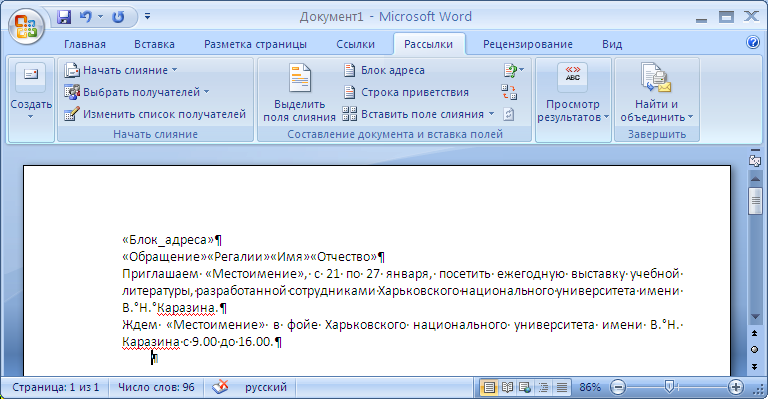Click the 86% zoom level
Image resolution: width=768 pixels, height=399 pixels.
[x=590, y=387]
